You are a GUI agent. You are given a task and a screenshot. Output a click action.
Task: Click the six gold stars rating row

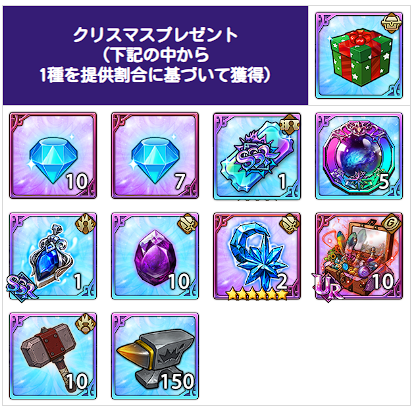pyautogui.click(x=257, y=295)
